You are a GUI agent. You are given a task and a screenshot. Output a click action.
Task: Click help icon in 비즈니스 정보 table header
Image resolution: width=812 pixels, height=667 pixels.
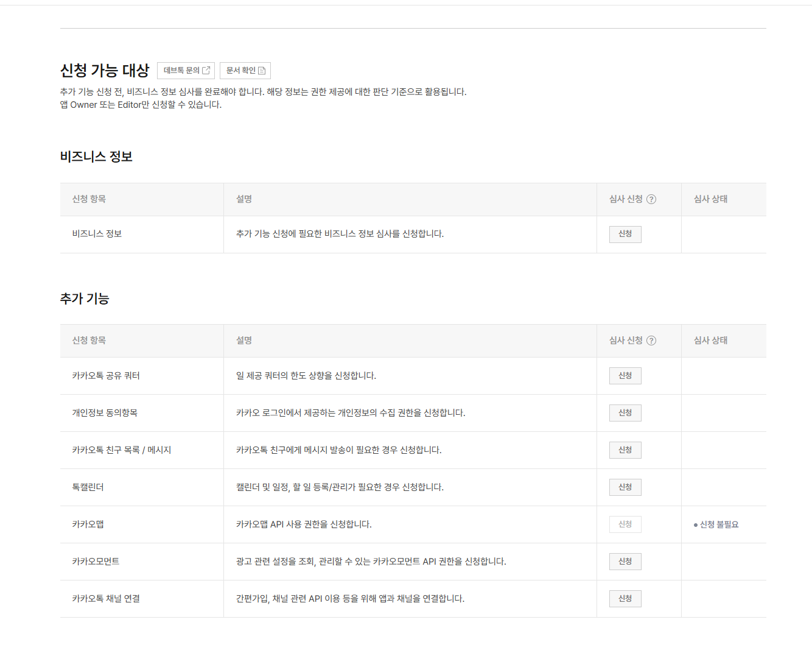click(651, 199)
